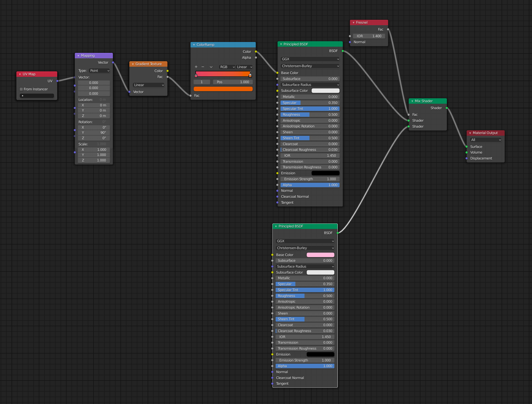
Task: Open the GGX distribution dropdown on Principled BSDF
Action: click(x=310, y=59)
